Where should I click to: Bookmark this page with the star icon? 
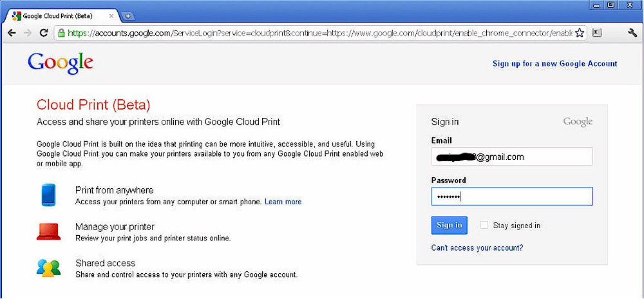(580, 33)
